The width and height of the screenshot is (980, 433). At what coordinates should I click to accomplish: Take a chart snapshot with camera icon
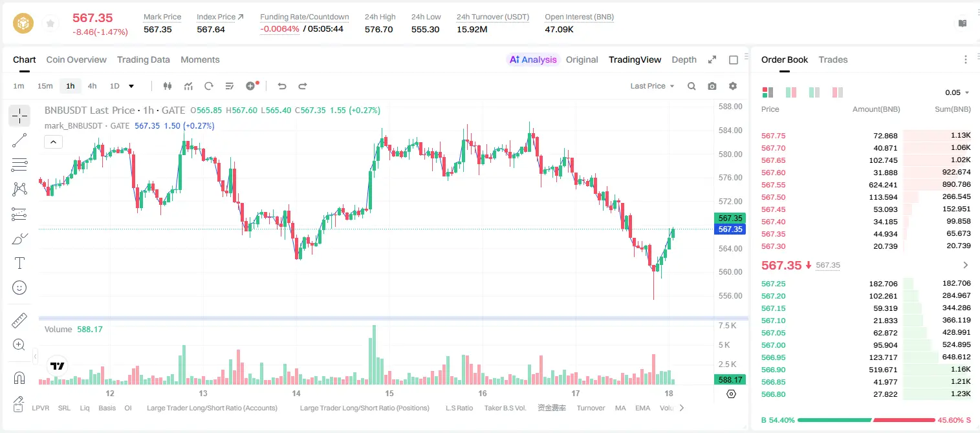[712, 86]
